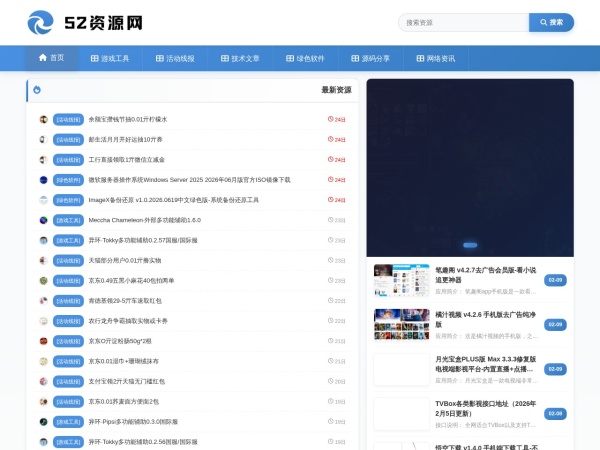Screen dimensions: 600x450
Task: Open 月光宝盒PLUS版 Max 3.3.3 article title
Action: (486, 364)
